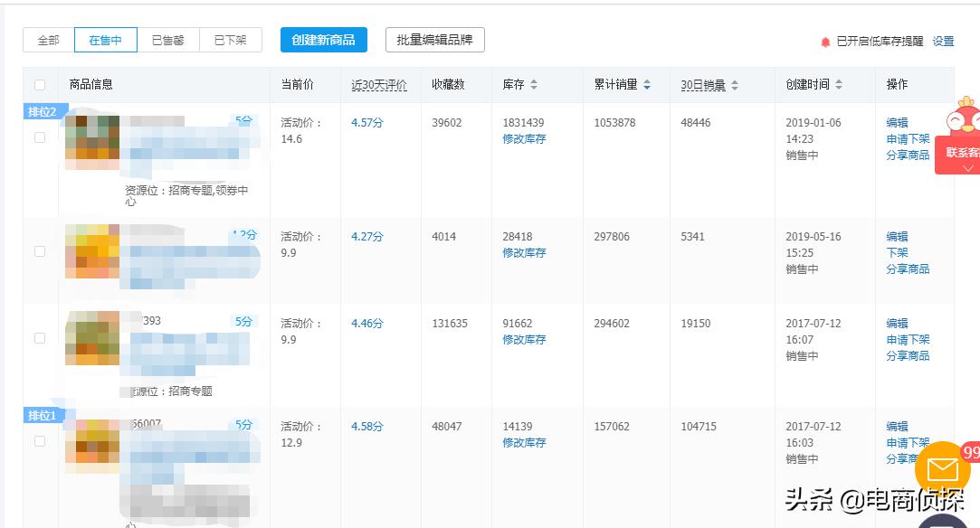Switch to the 全部 tab
This screenshot has height=528, width=980.
(x=49, y=40)
